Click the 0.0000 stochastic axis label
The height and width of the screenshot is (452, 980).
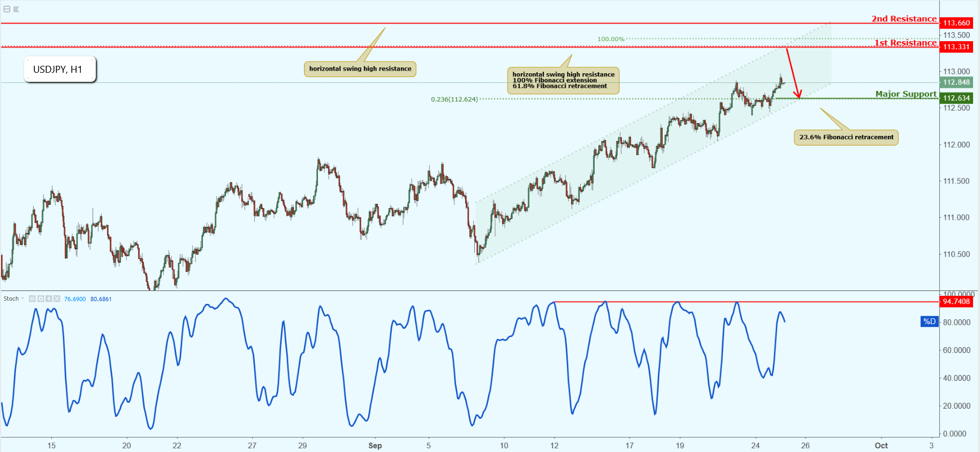pos(954,434)
